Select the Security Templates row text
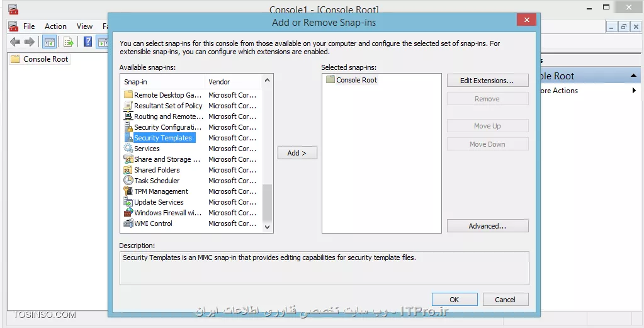Screen dimensions: 644x328 163,138
